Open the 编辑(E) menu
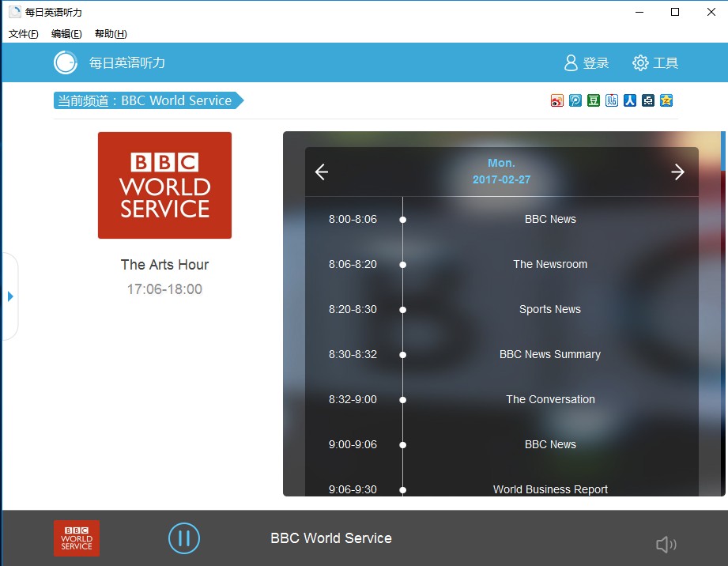 pyautogui.click(x=66, y=34)
